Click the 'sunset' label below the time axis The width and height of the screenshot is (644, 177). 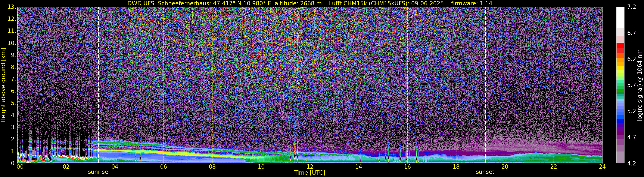(485, 172)
